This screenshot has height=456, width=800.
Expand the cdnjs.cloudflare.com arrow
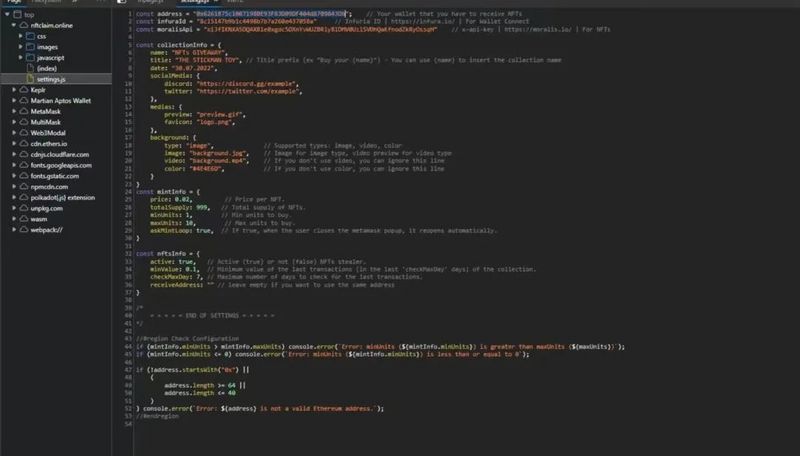[x=14, y=154]
